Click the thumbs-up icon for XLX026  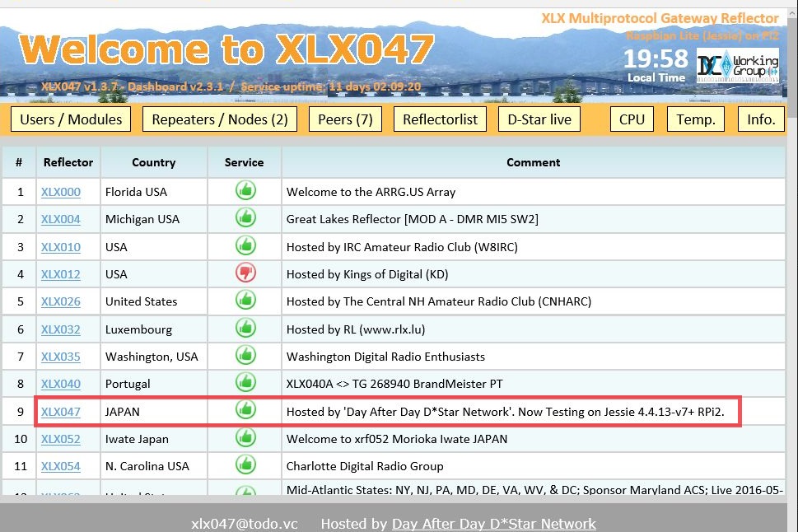[245, 301]
